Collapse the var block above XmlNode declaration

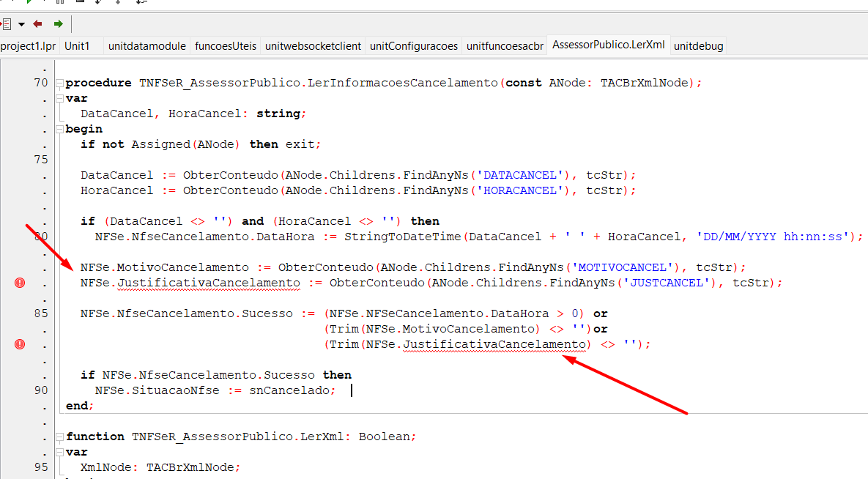[x=59, y=453]
